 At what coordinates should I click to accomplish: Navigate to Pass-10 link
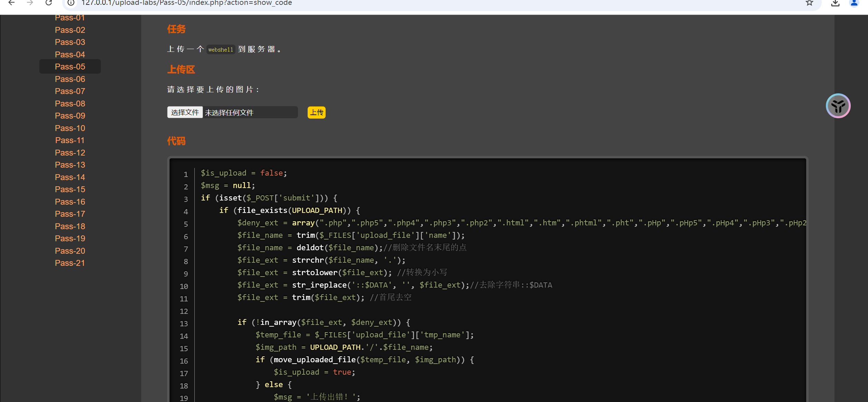[70, 128]
